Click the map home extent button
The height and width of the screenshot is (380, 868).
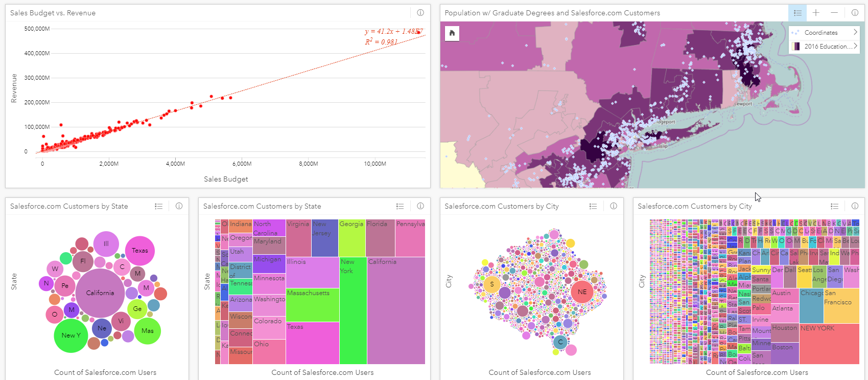click(452, 33)
